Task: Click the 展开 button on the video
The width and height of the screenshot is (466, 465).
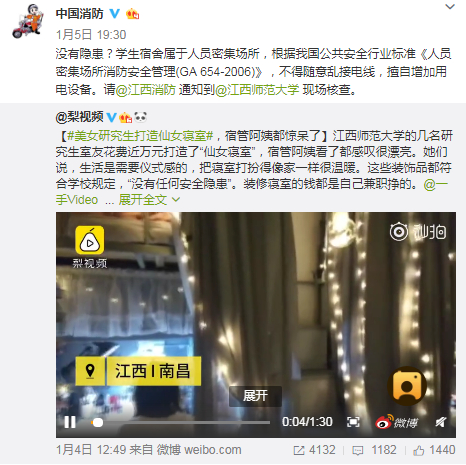Action: tap(255, 396)
